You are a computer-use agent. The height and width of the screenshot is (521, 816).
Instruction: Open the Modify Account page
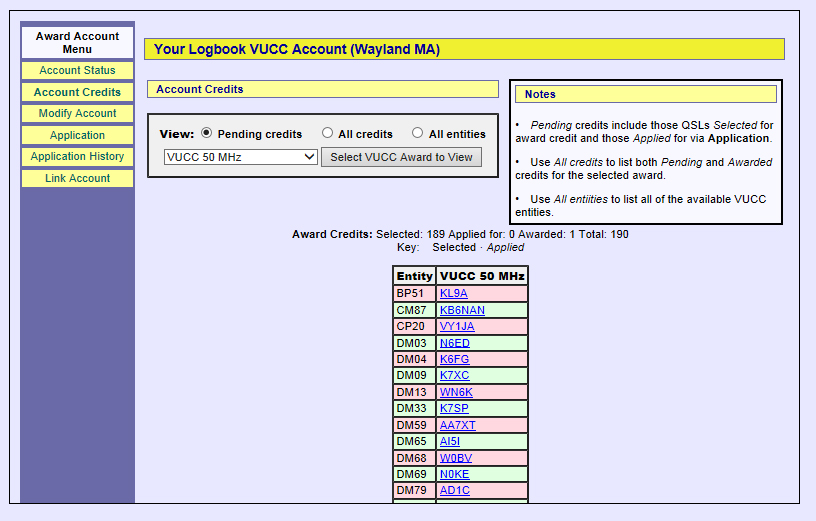pyautogui.click(x=77, y=114)
